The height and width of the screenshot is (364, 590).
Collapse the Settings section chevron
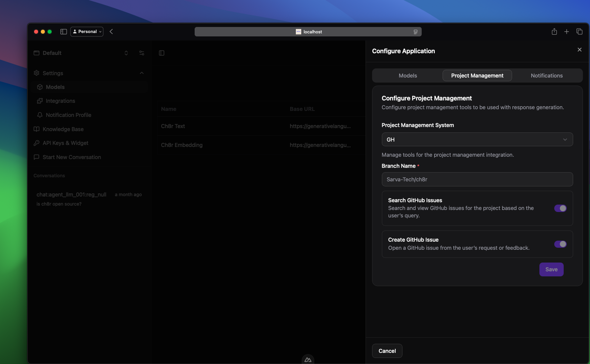coord(142,73)
